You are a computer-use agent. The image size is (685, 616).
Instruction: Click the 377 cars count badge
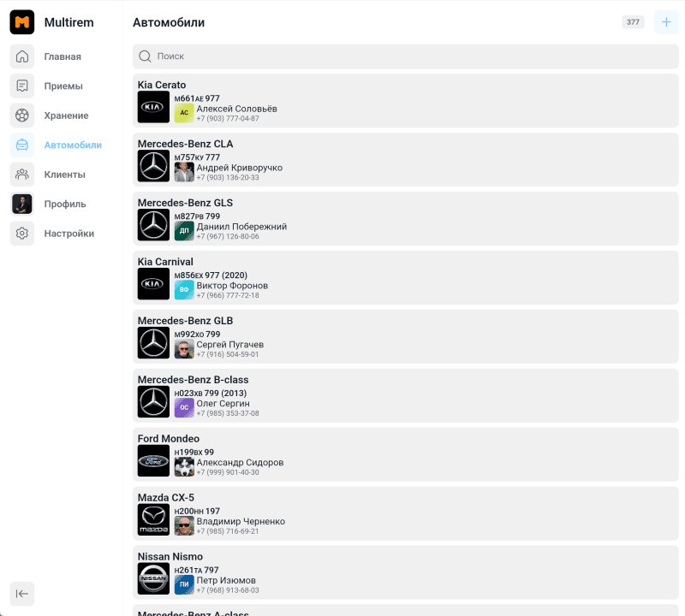pos(633,22)
